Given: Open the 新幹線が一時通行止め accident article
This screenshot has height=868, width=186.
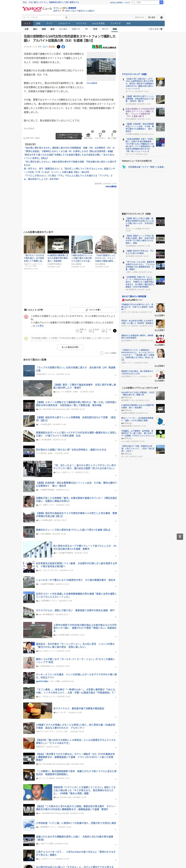Looking at the screenshot, I should point(76,691).
